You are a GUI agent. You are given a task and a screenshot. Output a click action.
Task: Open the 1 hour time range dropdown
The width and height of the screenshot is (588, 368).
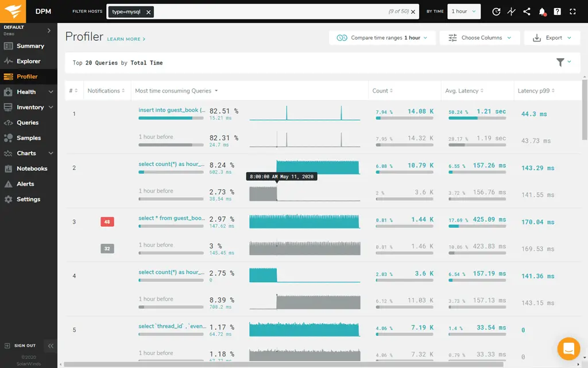[463, 11]
